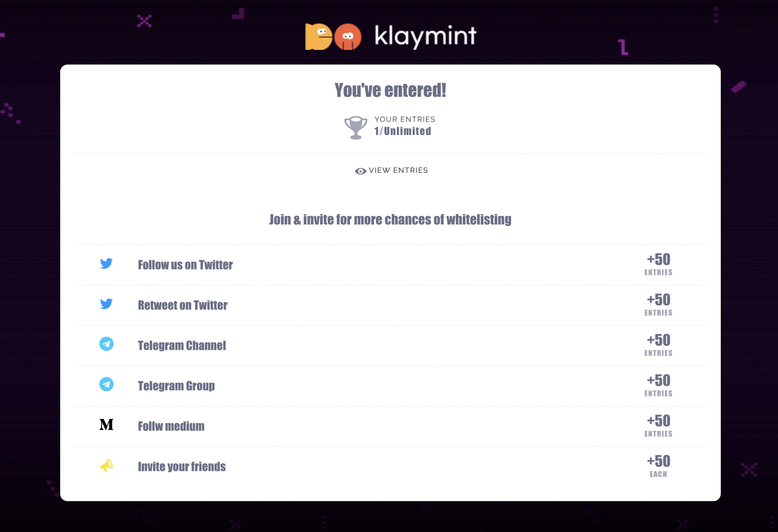Select the Telegram icon for Telegram Group
This screenshot has width=778, height=532.
click(106, 384)
